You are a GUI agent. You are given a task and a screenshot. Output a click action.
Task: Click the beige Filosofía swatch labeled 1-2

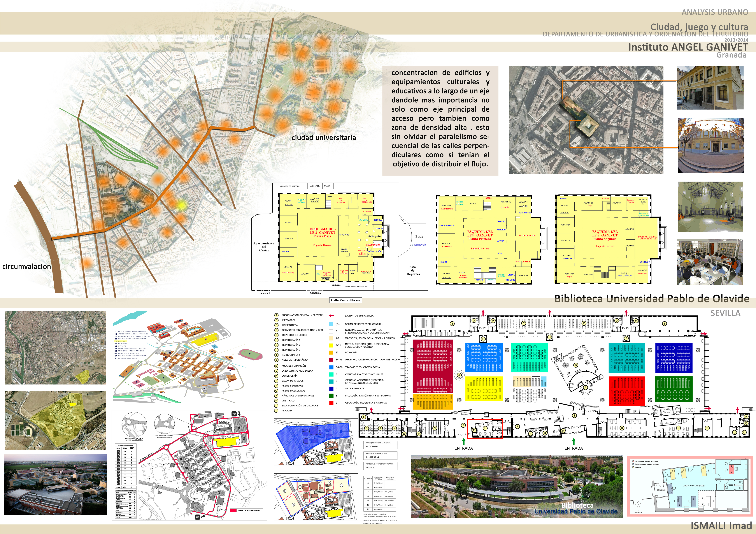click(x=331, y=338)
